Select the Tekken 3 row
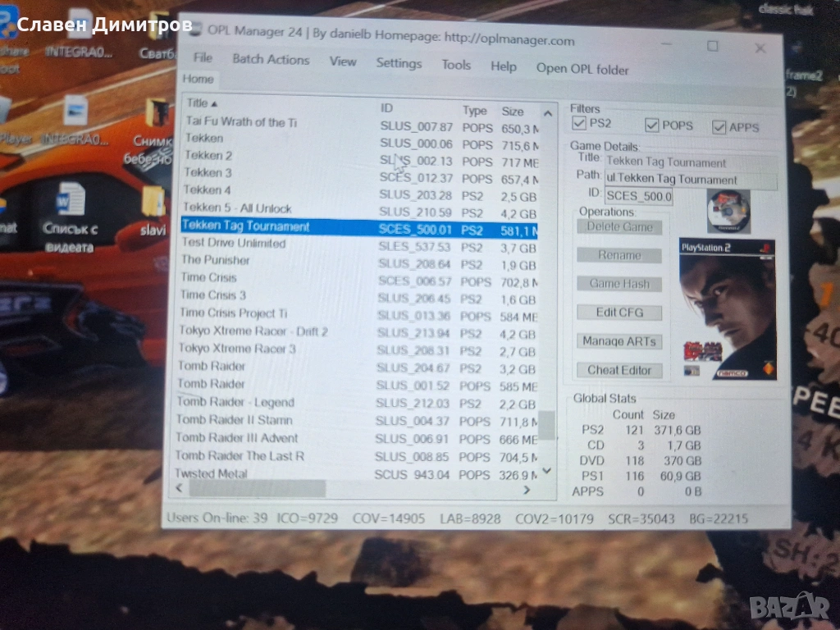The height and width of the screenshot is (630, 840). (x=359, y=176)
